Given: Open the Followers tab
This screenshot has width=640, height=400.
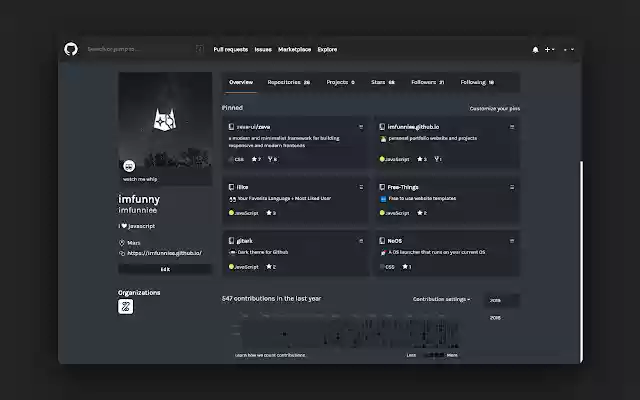Looking at the screenshot, I should pos(427,82).
